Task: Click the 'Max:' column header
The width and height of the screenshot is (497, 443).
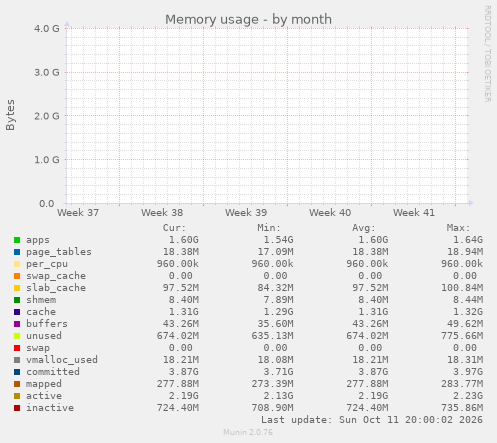Action: click(x=458, y=228)
